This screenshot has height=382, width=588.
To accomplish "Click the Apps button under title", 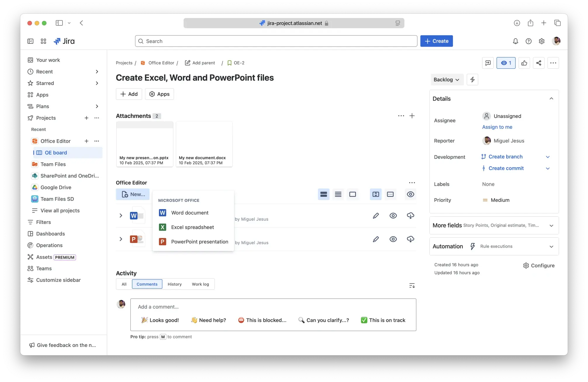I will (159, 94).
